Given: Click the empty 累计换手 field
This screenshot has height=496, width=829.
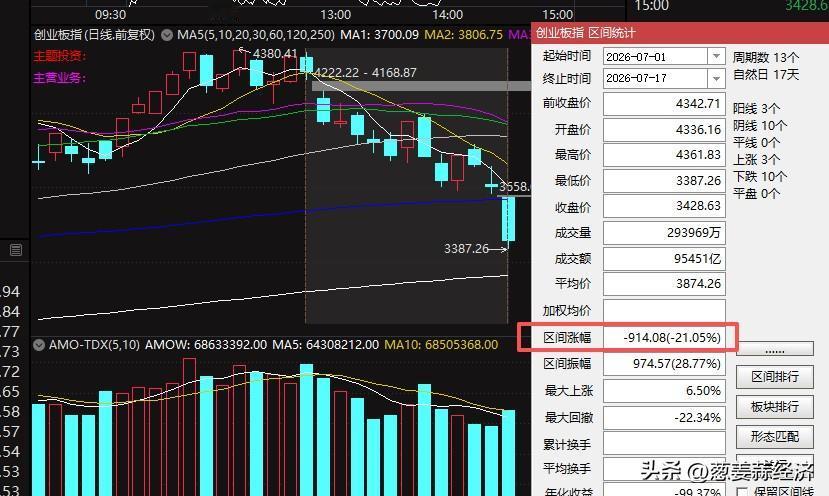Looking at the screenshot, I should coord(664,444).
